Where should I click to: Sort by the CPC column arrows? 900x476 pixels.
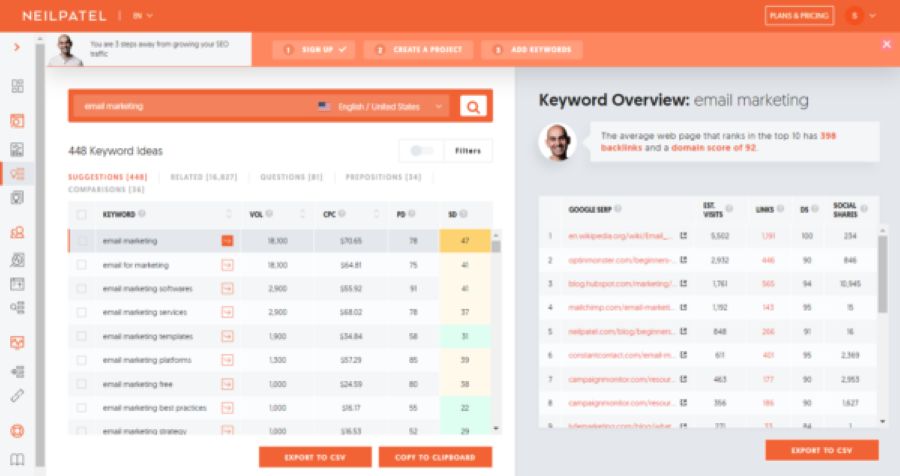(x=377, y=214)
